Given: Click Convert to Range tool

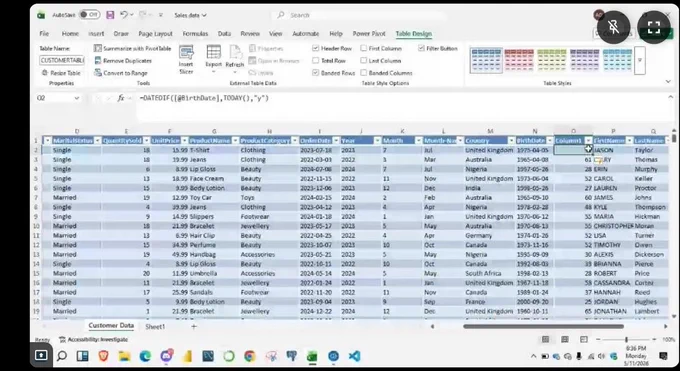Looking at the screenshot, I should coord(121,73).
